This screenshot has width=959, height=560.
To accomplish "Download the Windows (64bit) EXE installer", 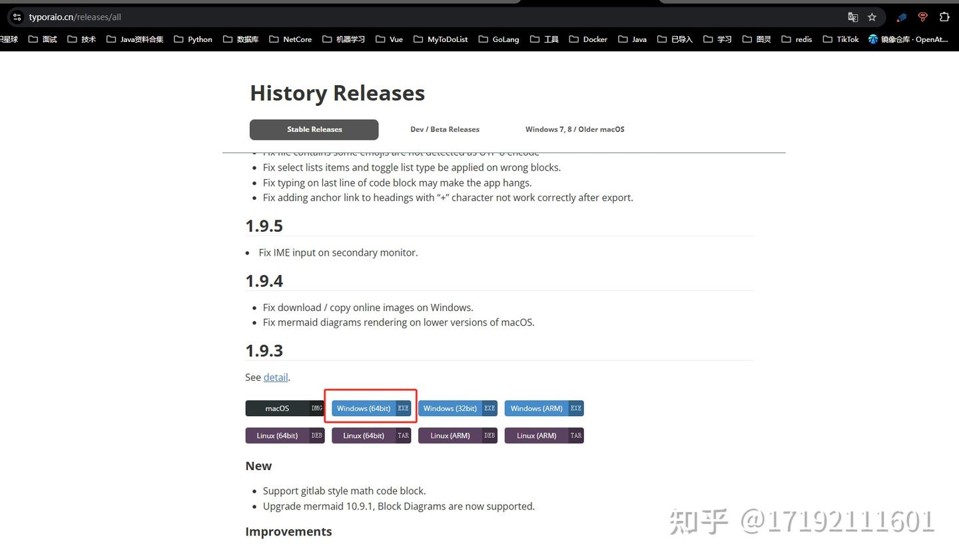I will click(x=372, y=408).
